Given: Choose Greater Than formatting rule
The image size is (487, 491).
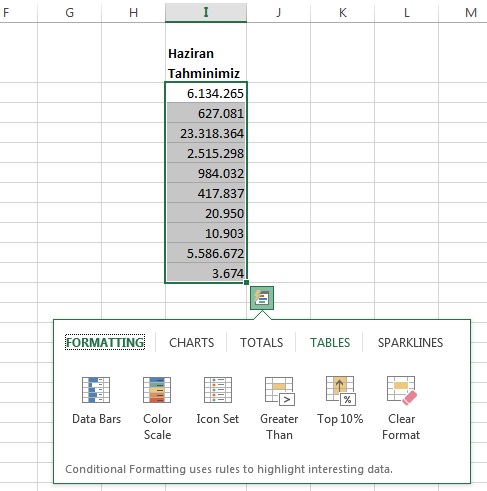Looking at the screenshot, I should [x=279, y=408].
